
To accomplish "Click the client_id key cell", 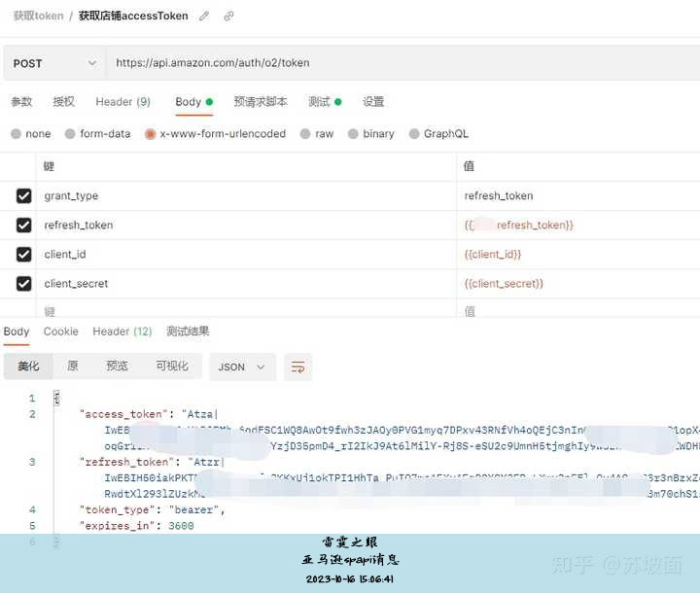I will (246, 255).
